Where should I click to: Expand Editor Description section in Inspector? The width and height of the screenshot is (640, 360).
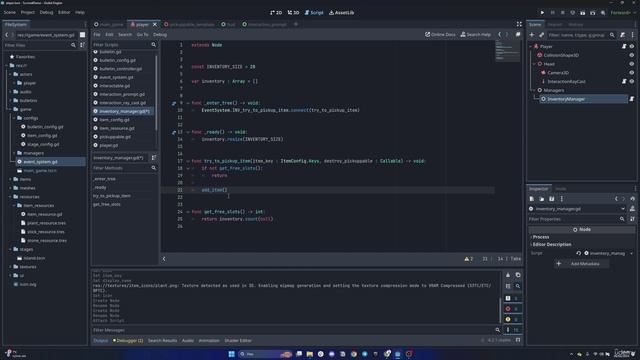[x=551, y=244]
